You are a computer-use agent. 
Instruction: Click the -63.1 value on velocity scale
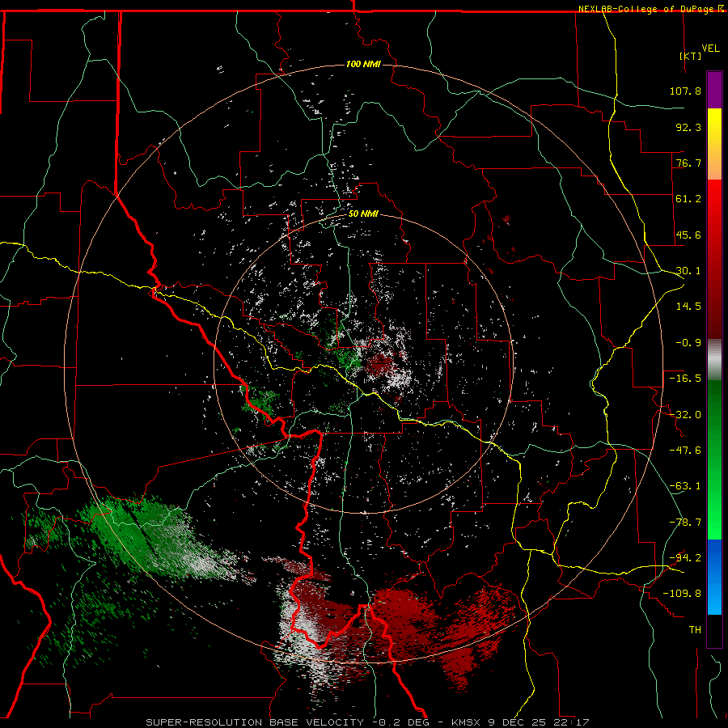pos(685,486)
